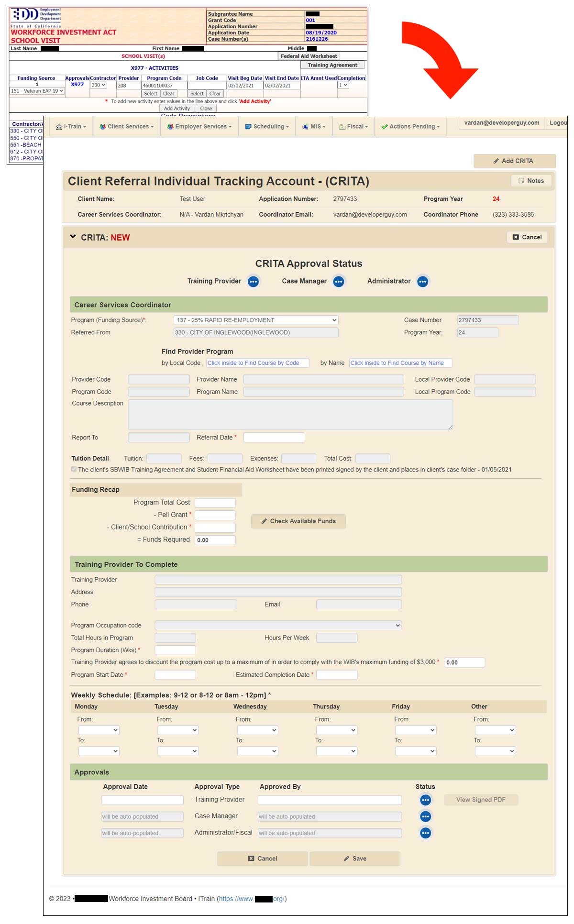
Task: Click the Case Number field showing 2797433
Action: (x=488, y=320)
